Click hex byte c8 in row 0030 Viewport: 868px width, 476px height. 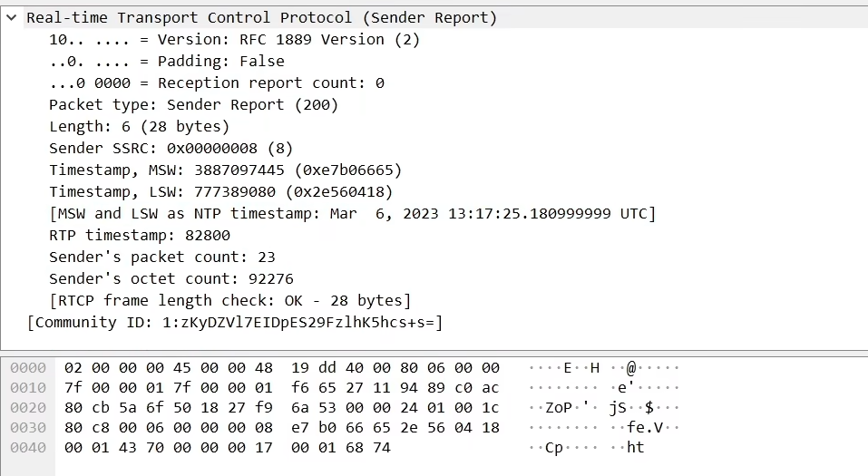[x=100, y=428]
